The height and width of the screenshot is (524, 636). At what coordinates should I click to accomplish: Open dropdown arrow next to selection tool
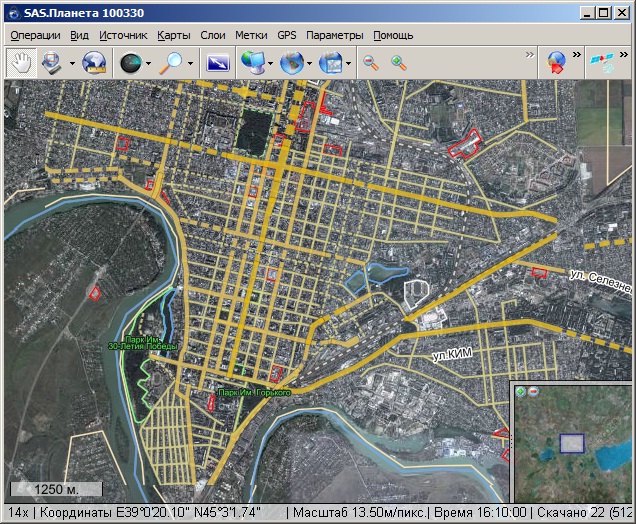tap(72, 63)
